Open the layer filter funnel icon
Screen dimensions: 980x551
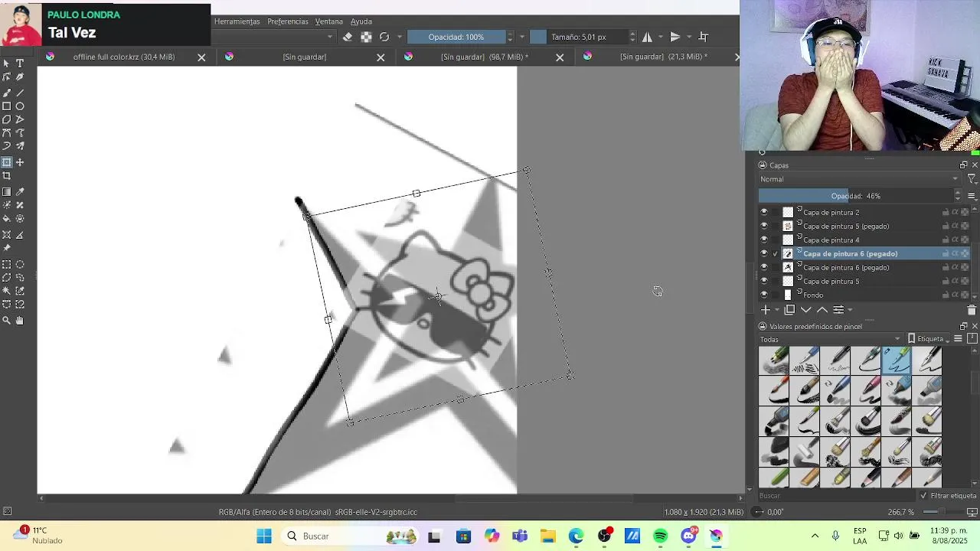pyautogui.click(x=972, y=179)
